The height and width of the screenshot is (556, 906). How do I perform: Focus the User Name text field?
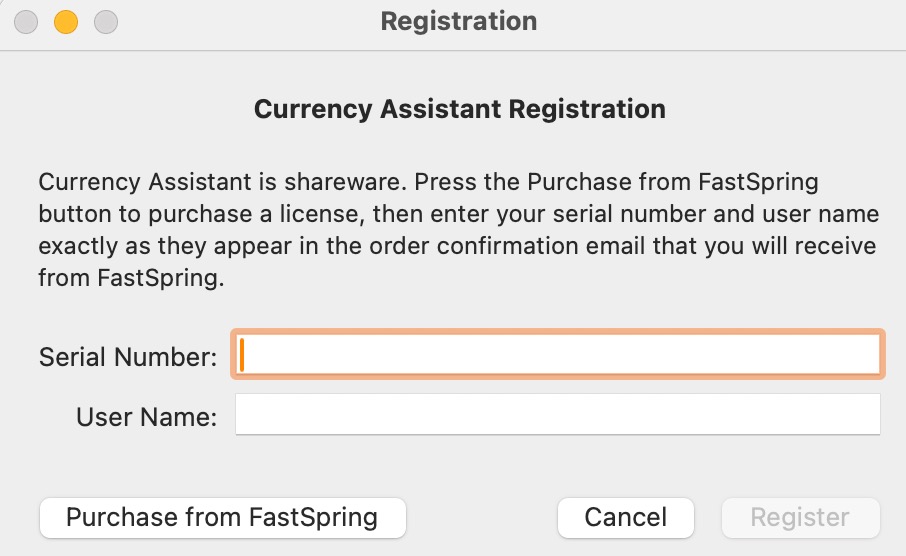point(557,414)
